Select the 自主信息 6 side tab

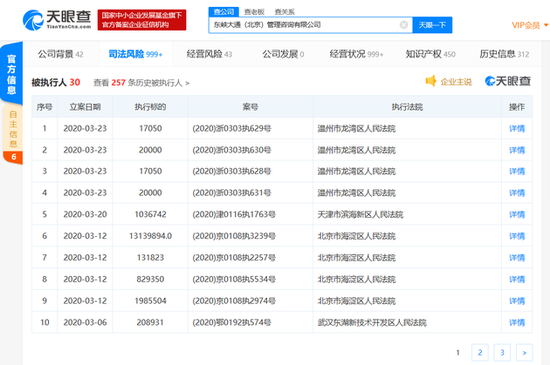coord(13,135)
